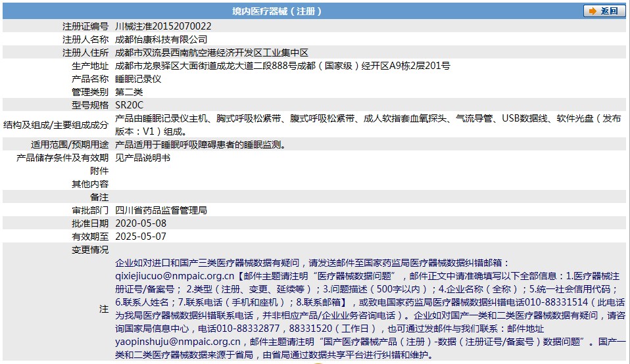Select approval department 四川省药品监督管理局
Screen dimensions: 630x364
tap(161, 211)
